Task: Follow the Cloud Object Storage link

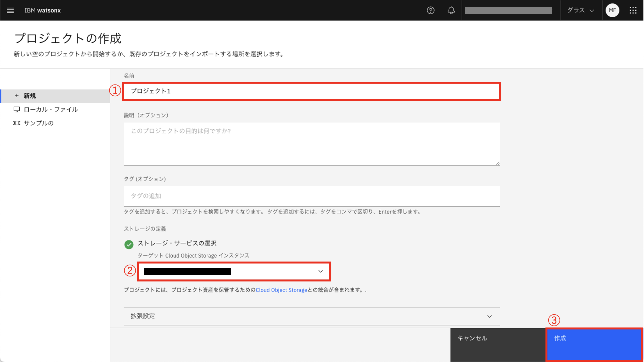Action: click(x=281, y=290)
